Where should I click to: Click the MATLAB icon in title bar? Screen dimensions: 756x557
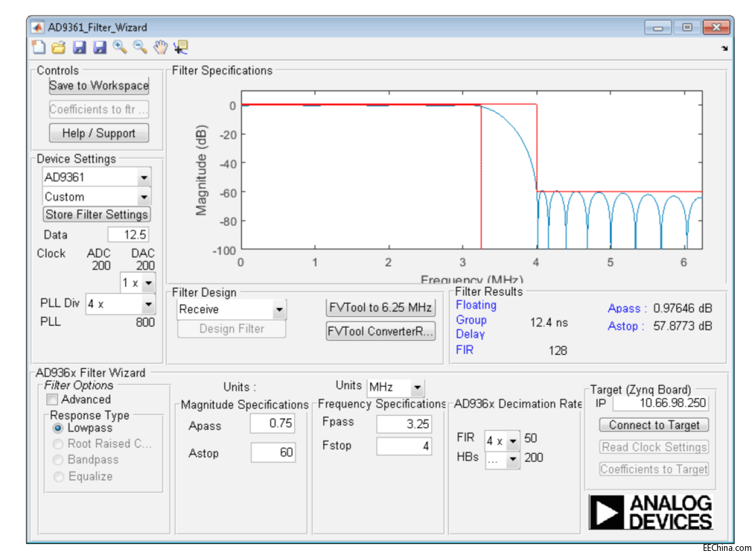(x=37, y=27)
